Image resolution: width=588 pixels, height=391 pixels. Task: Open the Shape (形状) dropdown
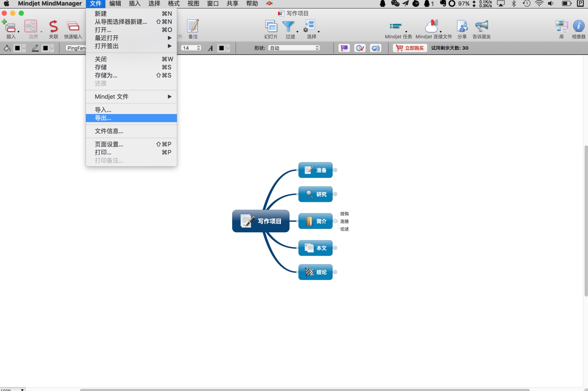pyautogui.click(x=294, y=48)
